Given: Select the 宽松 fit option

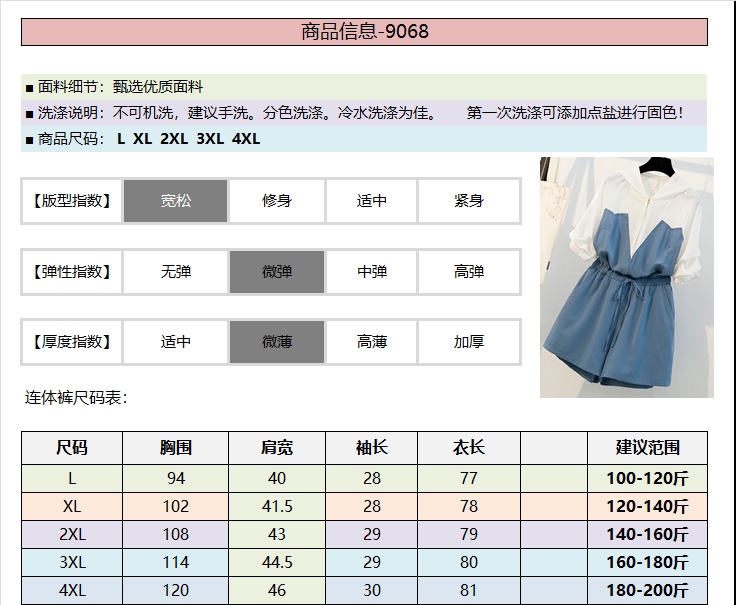Looking at the screenshot, I should click(176, 201).
